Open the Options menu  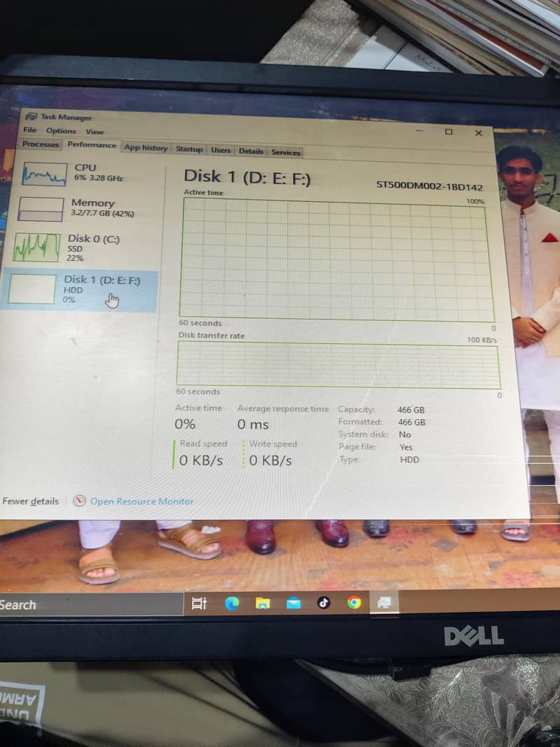tap(61, 131)
